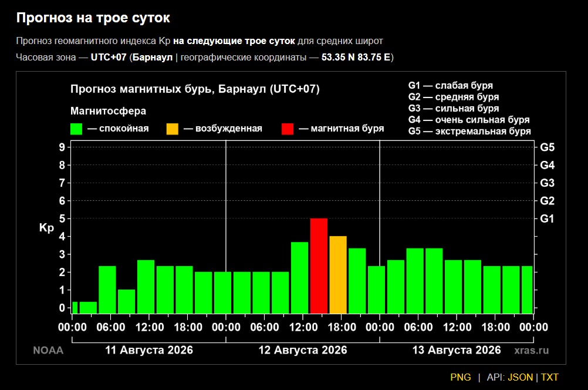The height and width of the screenshot is (390, 588).
Task: Select the red Kp 5 storm bar
Action: [x=319, y=265]
